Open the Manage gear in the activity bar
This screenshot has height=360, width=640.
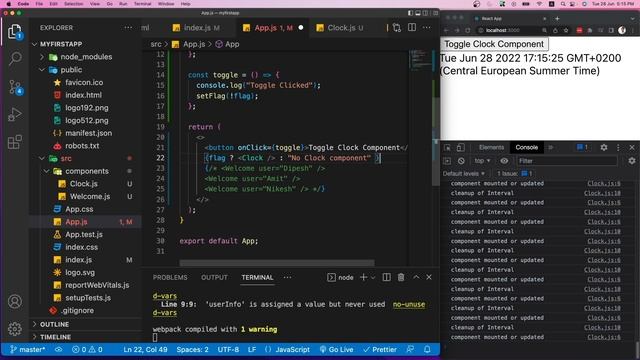[15, 328]
